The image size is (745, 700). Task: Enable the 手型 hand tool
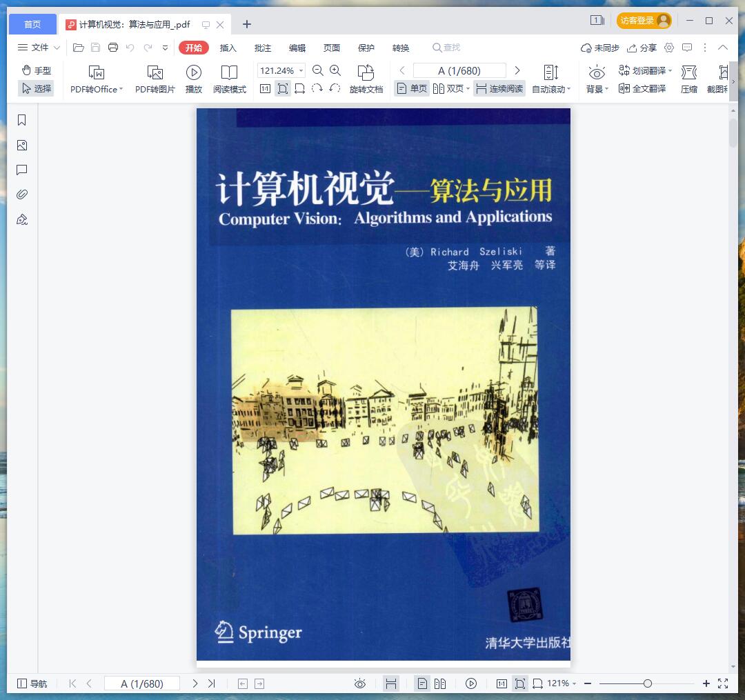pos(36,71)
